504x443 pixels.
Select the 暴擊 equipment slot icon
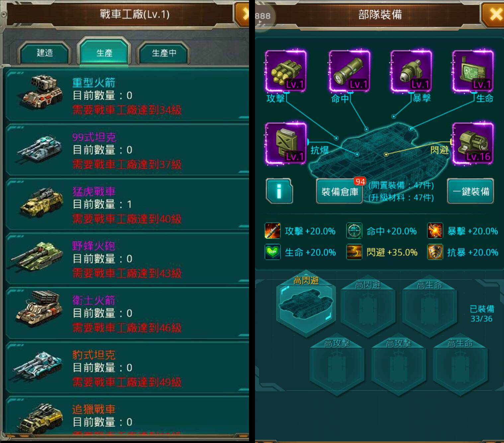[411, 71]
